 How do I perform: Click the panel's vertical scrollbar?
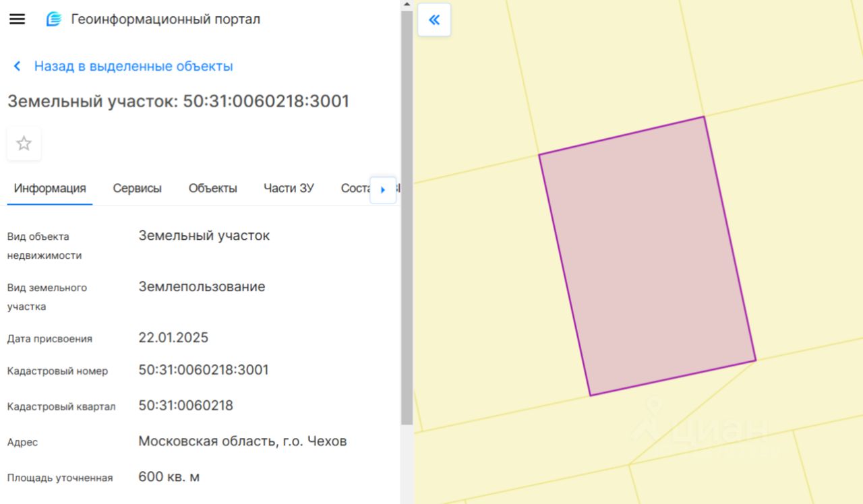pyautogui.click(x=407, y=217)
